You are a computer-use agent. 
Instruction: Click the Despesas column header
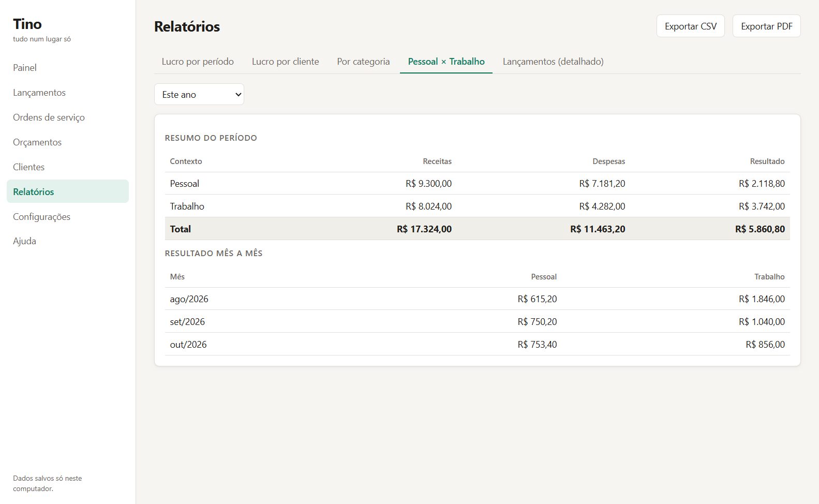click(x=608, y=161)
